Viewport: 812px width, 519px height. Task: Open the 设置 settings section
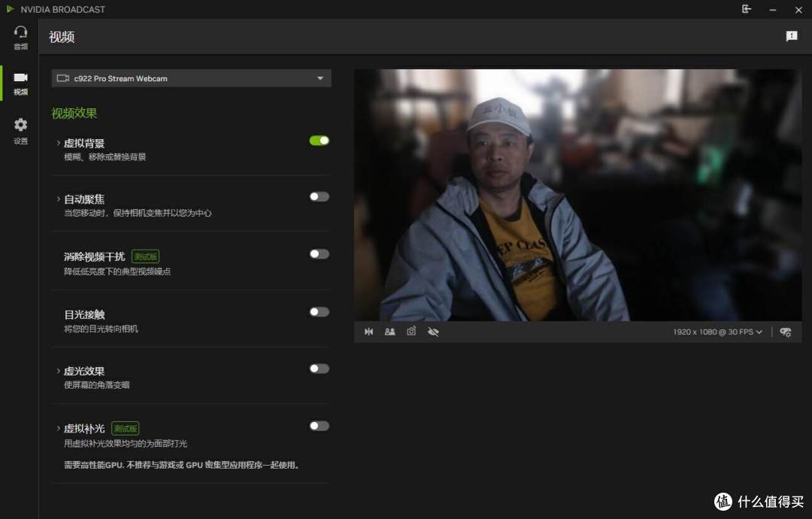coord(20,131)
